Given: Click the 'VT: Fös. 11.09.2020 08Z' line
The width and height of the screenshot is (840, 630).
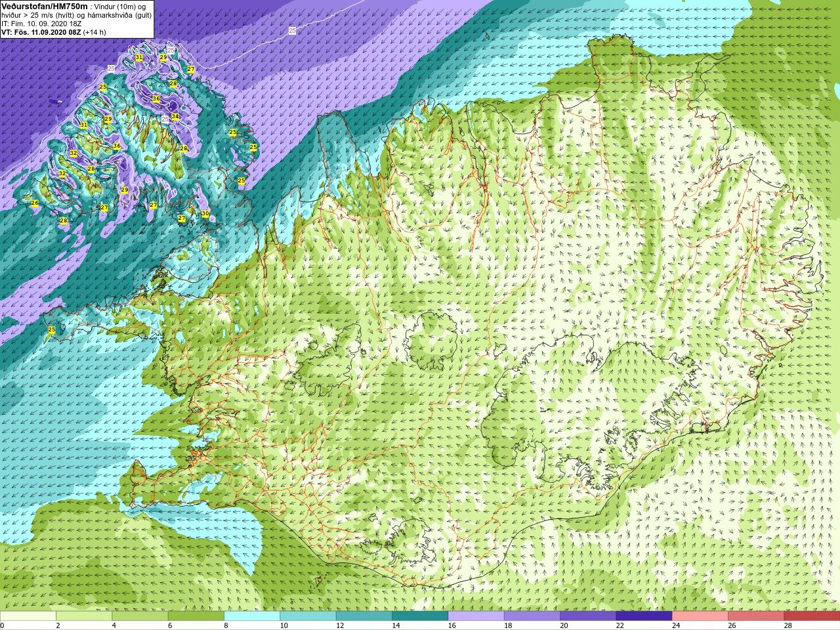Looking at the screenshot, I should [x=41, y=32].
